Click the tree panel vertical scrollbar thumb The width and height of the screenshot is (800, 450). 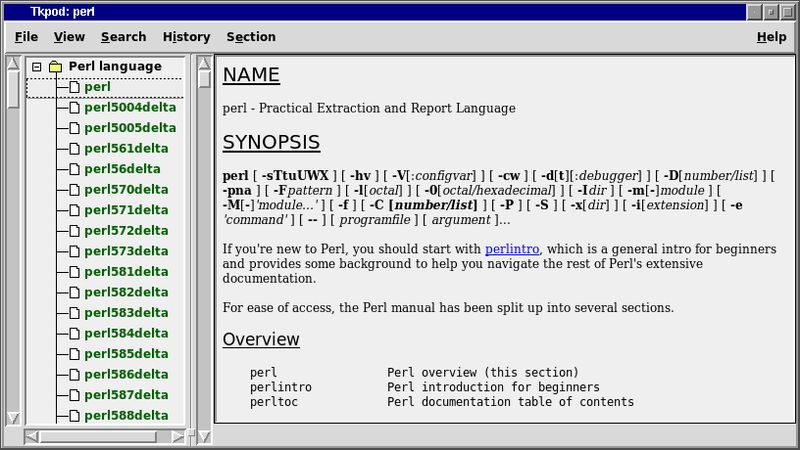pos(13,89)
